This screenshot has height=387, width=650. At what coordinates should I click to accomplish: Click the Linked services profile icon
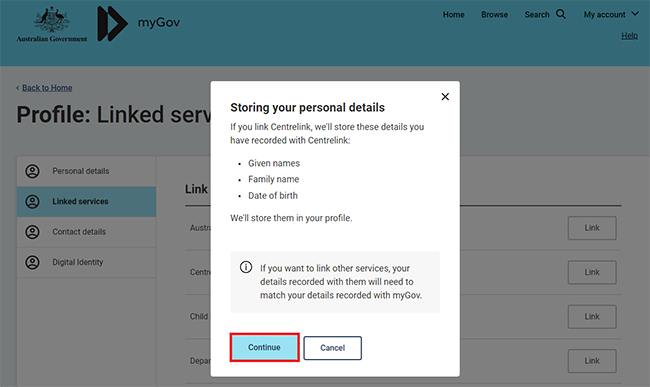32,202
